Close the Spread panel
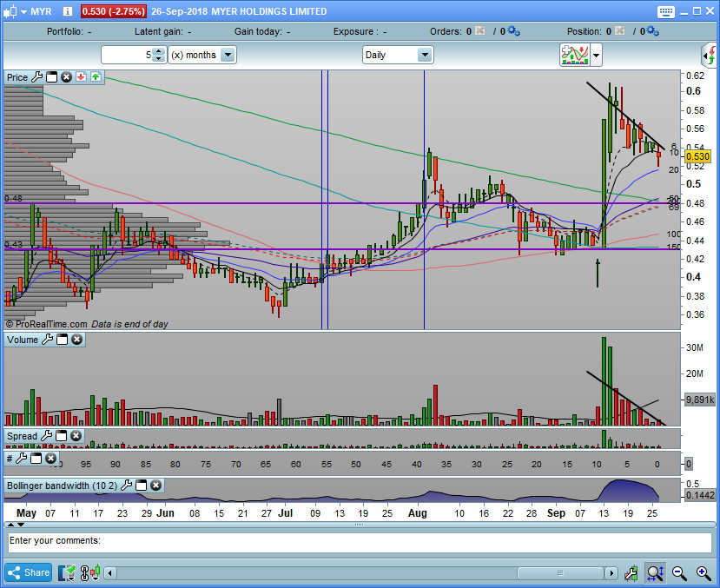This screenshot has height=588, width=720. 76,436
